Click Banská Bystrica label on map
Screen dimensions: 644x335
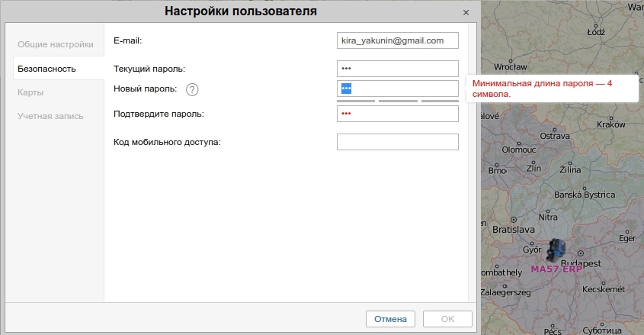point(585,195)
